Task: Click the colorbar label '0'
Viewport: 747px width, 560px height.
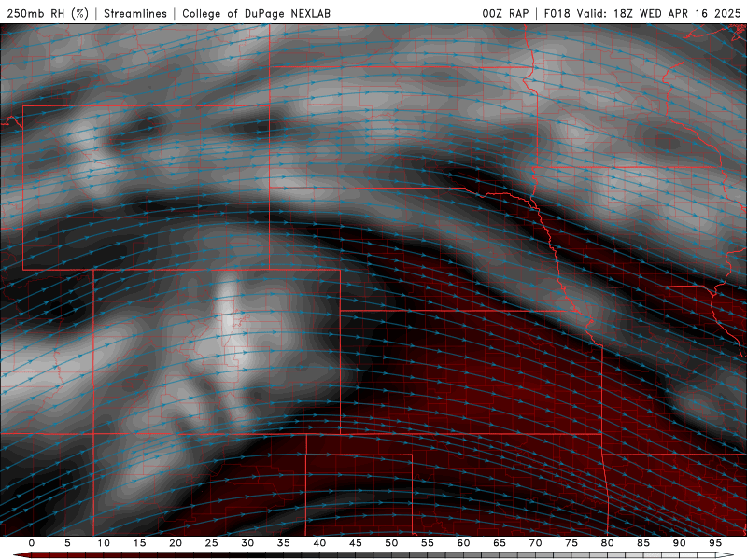Action: (x=32, y=543)
